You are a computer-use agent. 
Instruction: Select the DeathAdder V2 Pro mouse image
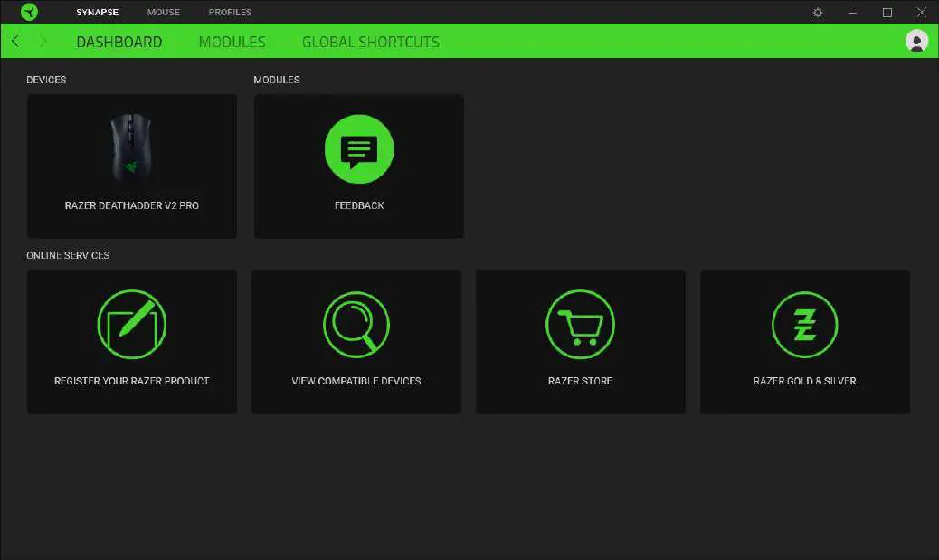(131, 147)
